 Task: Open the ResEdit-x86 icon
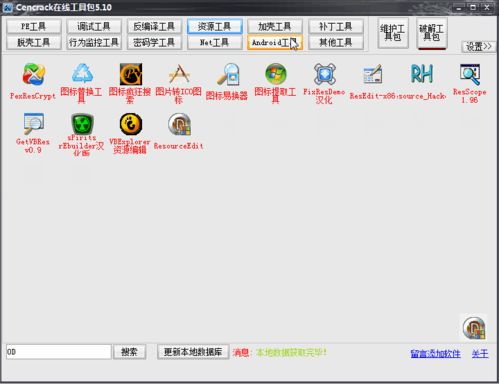373,74
